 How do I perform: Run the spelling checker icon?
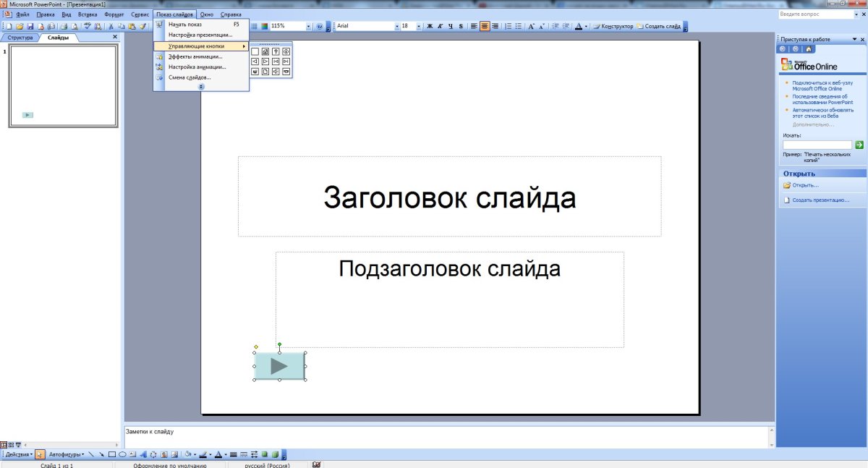[86, 25]
